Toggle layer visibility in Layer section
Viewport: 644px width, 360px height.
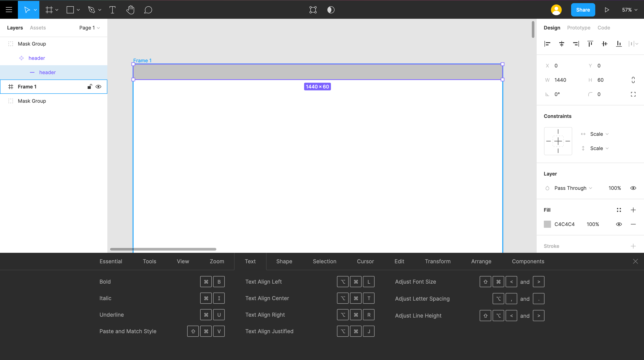[633, 188]
